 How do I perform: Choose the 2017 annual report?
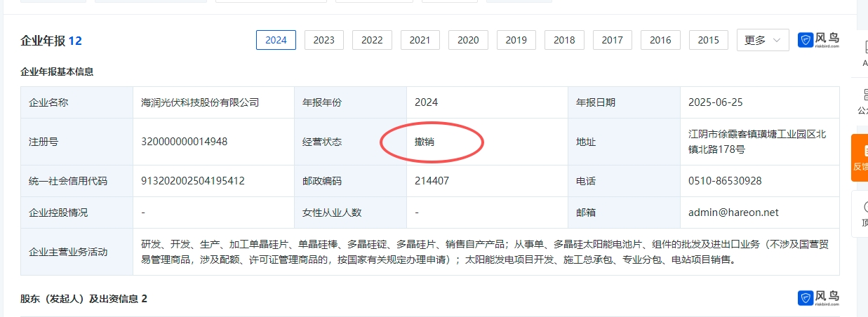(x=612, y=40)
